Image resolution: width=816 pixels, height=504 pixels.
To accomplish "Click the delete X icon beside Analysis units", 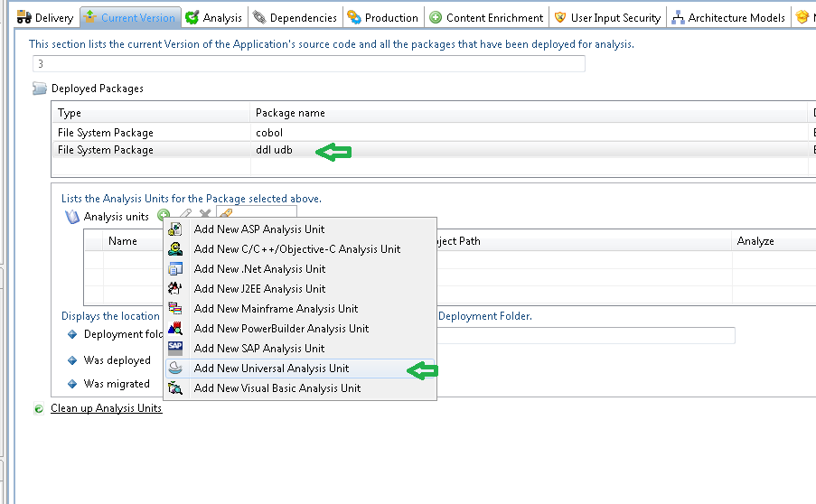I will pos(205,215).
